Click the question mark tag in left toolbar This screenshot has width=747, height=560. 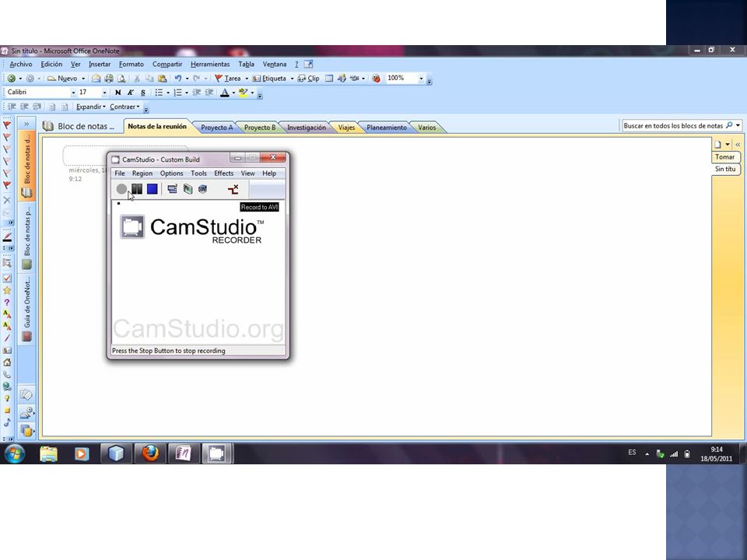(x=7, y=302)
